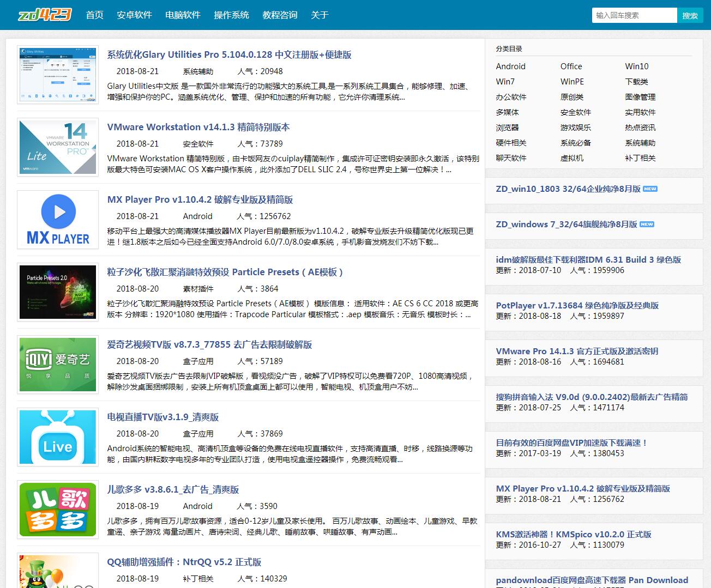Select the 操作系统 navigation item
The image size is (711, 588).
(x=231, y=15)
